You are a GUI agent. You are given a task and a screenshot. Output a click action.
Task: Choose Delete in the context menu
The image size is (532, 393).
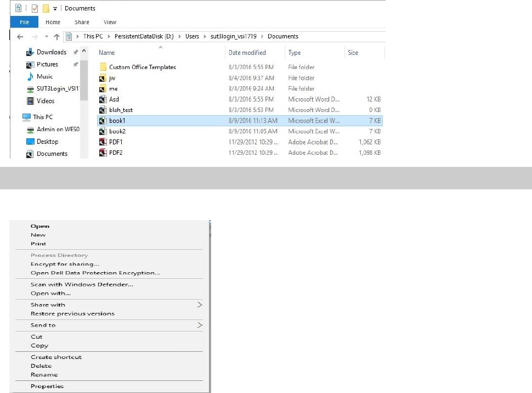41,366
